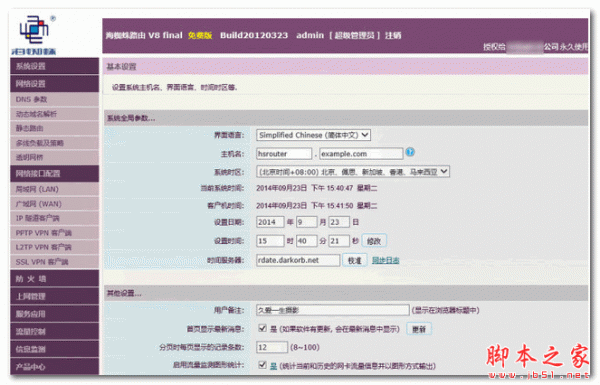Expand the 防火墙 sidebar section
Viewport: 600px width, 385px height.
[x=54, y=279]
